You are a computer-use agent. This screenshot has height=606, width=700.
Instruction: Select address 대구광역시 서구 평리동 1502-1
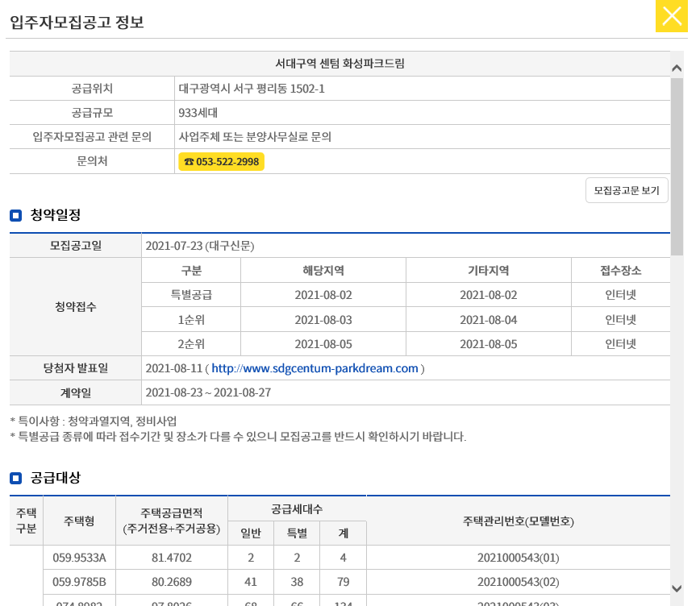pos(252,89)
